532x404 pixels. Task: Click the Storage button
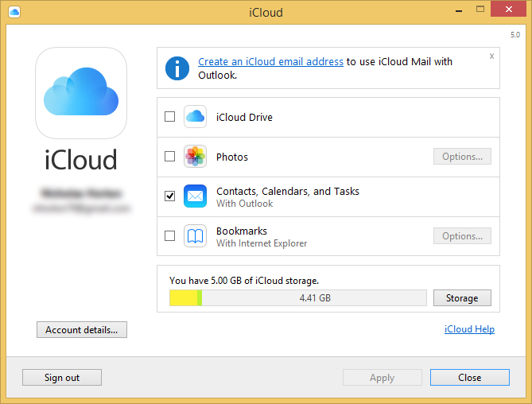point(462,297)
